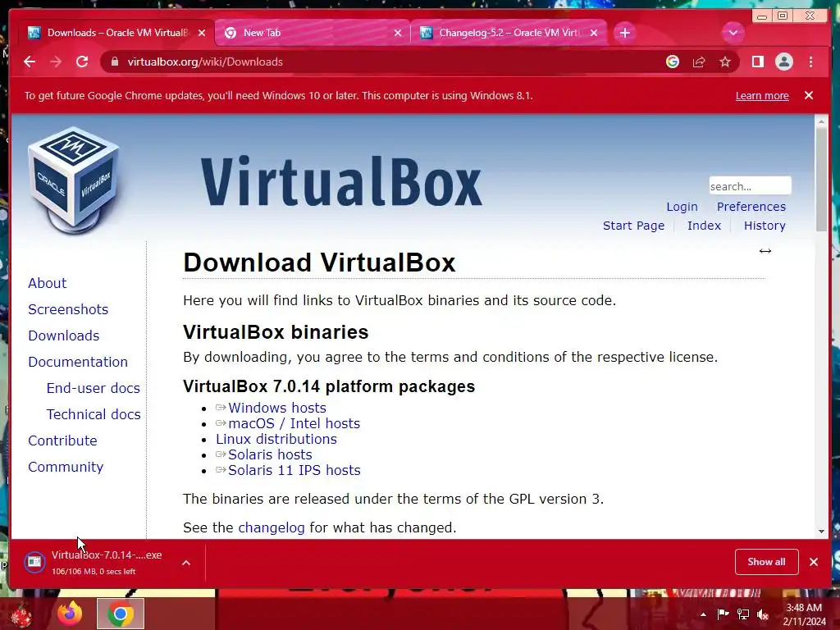This screenshot has height=630, width=840.
Task: Open the network tray icon
Action: tap(743, 614)
